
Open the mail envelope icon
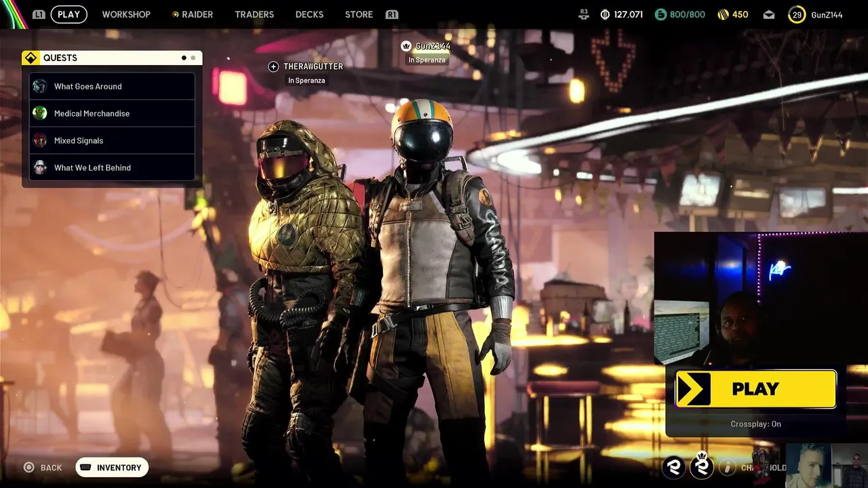tap(769, 14)
